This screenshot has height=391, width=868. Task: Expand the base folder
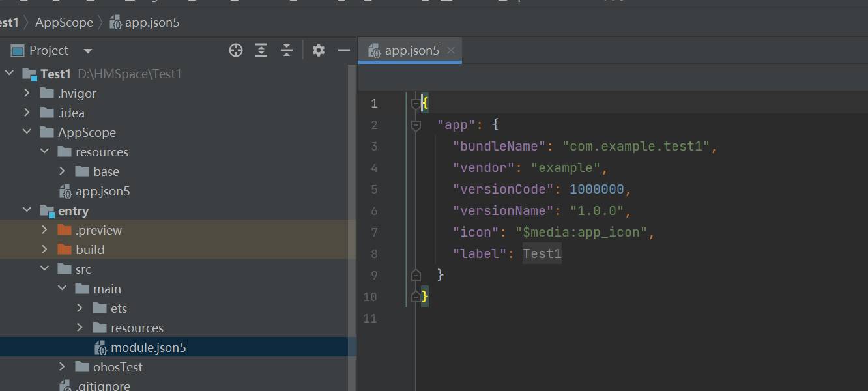coord(62,171)
